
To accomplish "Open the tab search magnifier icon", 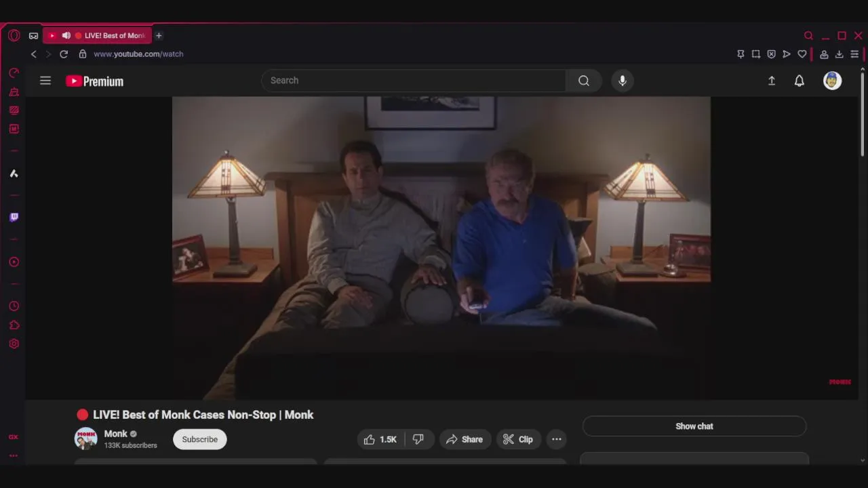I will pos(808,35).
